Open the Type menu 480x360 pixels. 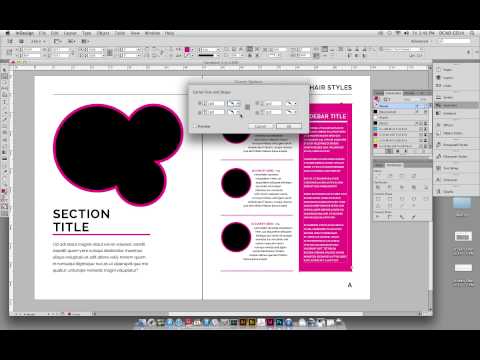point(86,33)
